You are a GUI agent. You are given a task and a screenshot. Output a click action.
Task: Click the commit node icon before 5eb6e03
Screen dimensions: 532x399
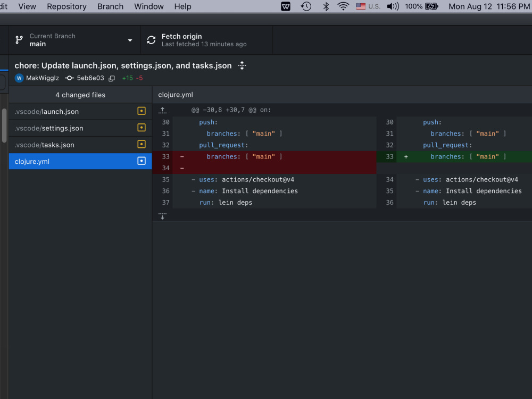pyautogui.click(x=69, y=78)
